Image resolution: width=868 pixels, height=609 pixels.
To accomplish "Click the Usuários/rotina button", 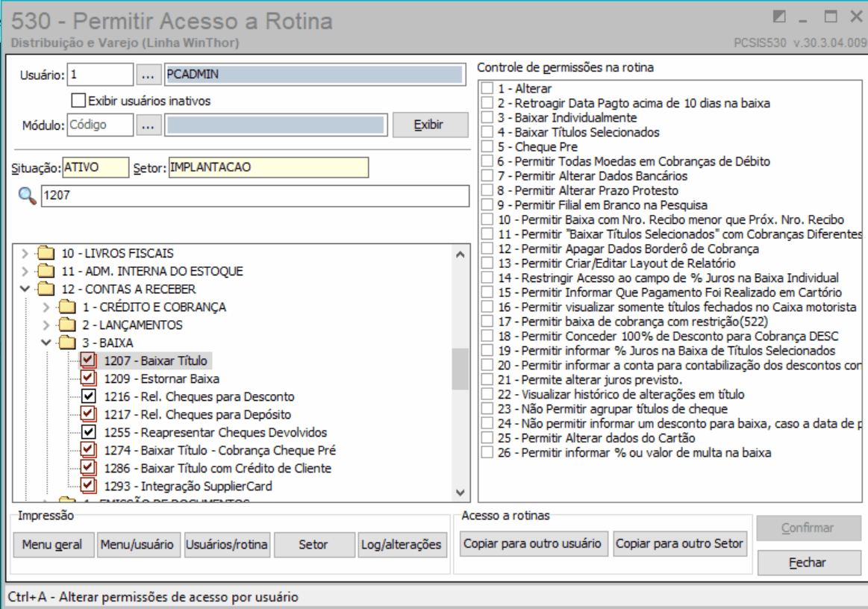I will click(x=227, y=545).
